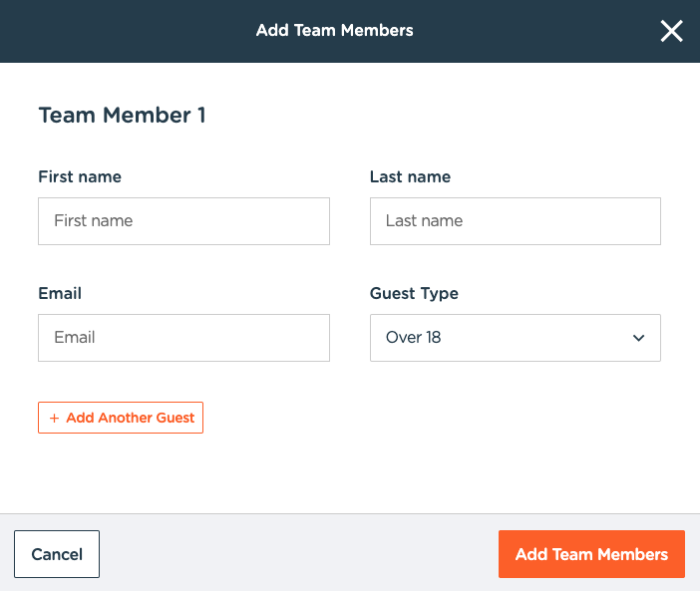Screen dimensions: 700x591
Task: Click the Last name field label
Action: [410, 177]
